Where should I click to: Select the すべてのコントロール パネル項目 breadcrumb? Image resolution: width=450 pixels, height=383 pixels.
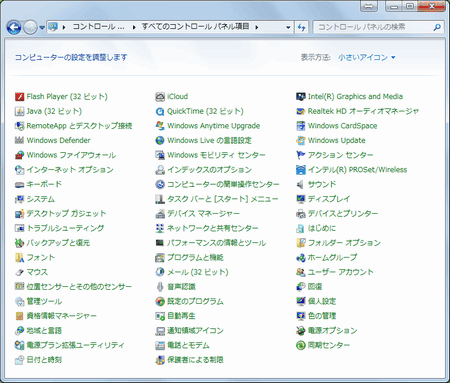coord(195,27)
